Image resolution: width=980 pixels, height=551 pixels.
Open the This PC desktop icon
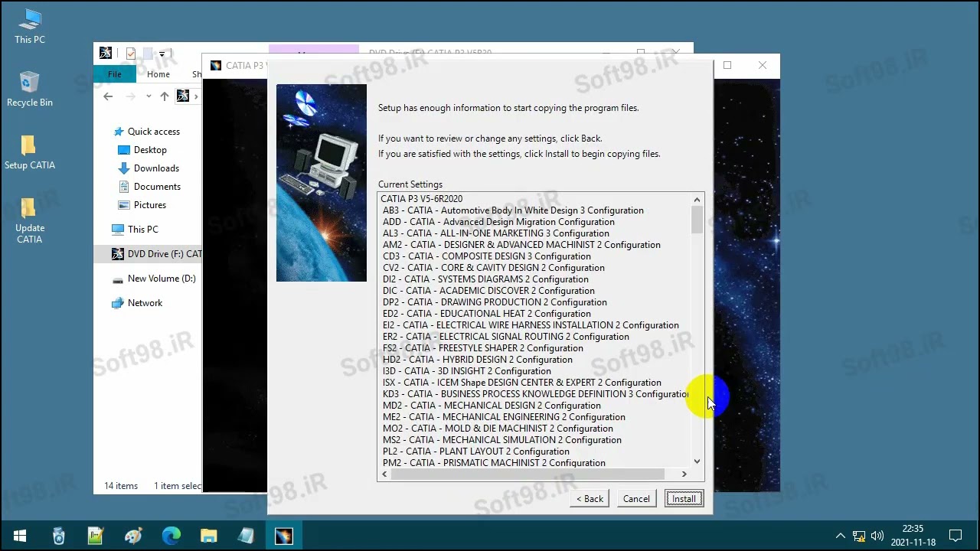coord(30,27)
